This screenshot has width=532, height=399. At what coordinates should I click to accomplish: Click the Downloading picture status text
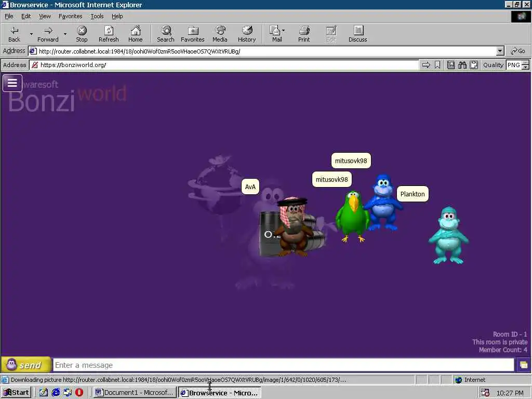[x=178, y=380]
